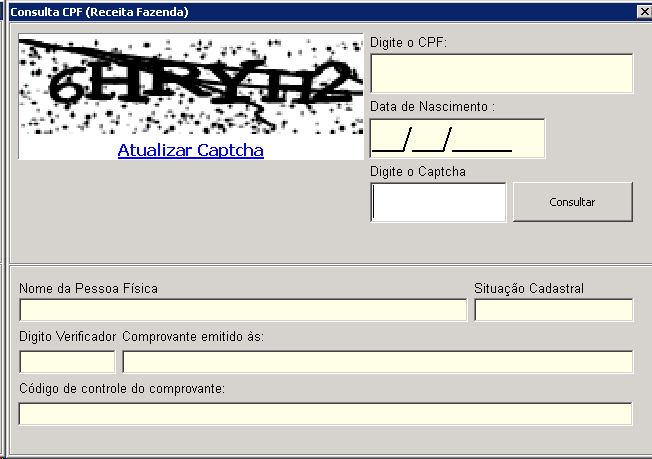
Task: Select the Nome da Pessoa Física field
Action: click(x=243, y=310)
